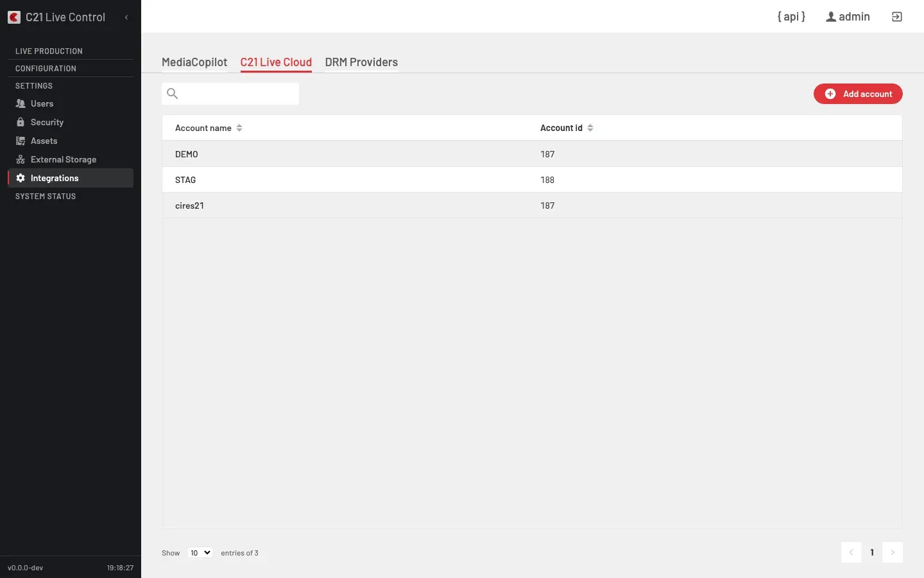Open the Security settings page
The image size is (924, 578).
tap(71, 122)
